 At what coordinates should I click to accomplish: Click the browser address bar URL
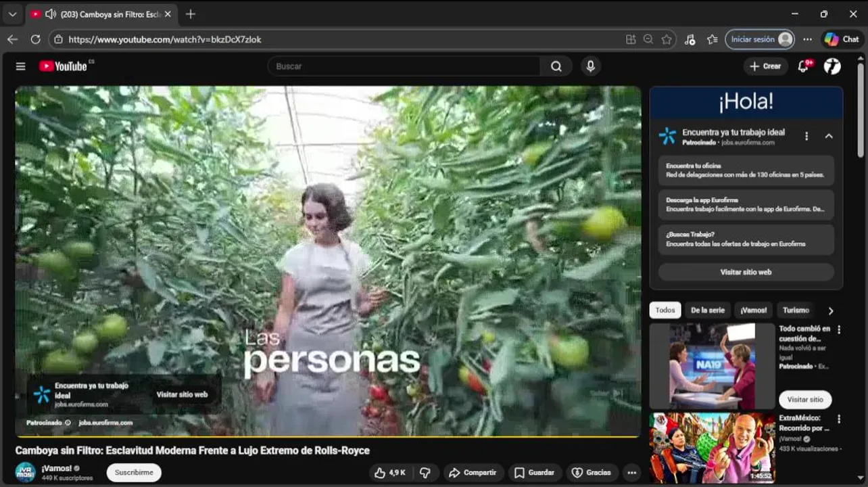(165, 39)
